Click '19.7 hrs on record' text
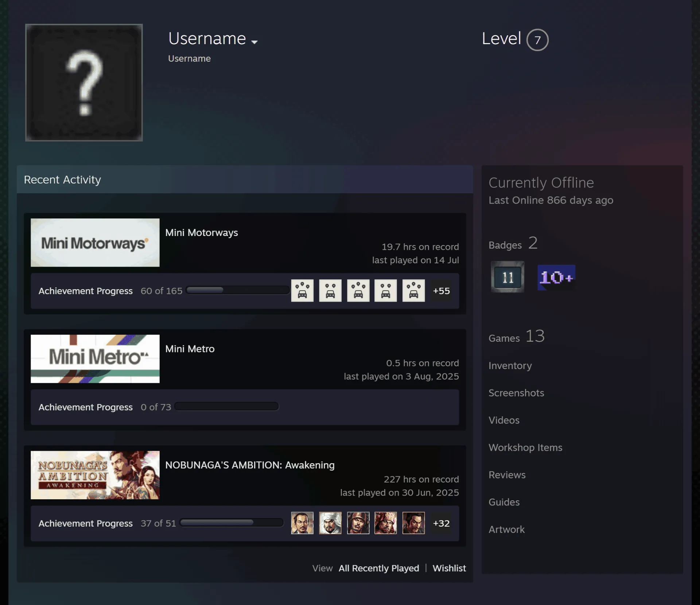The height and width of the screenshot is (605, 700). (420, 247)
